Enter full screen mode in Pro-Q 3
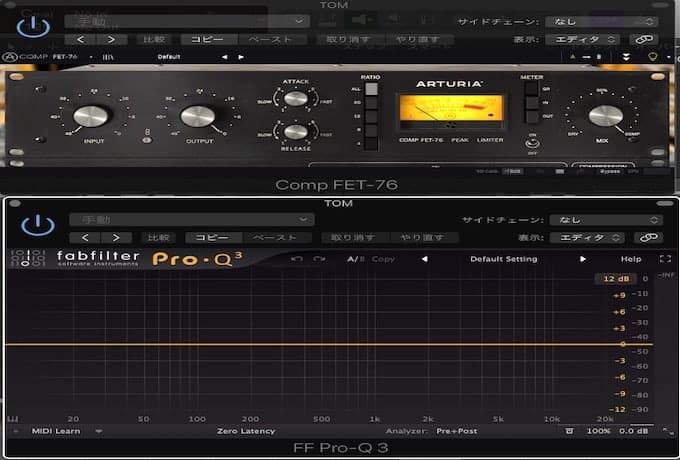 [x=665, y=259]
